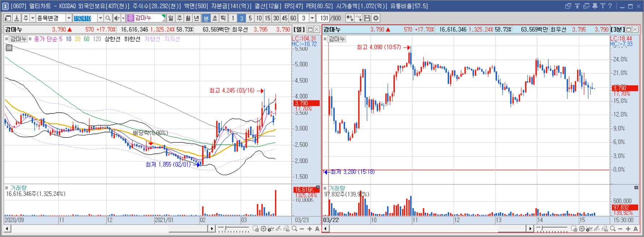Open the dropdown arrow beside speaker icon

point(123,18)
